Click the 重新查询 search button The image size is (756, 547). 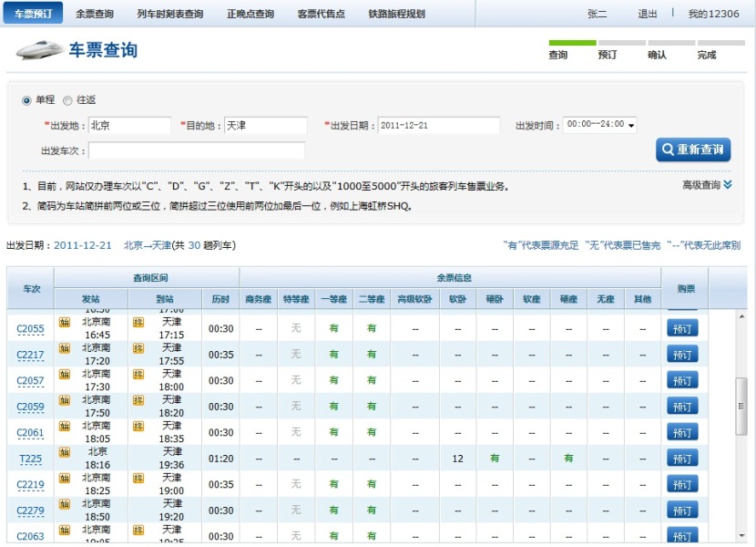[x=693, y=150]
